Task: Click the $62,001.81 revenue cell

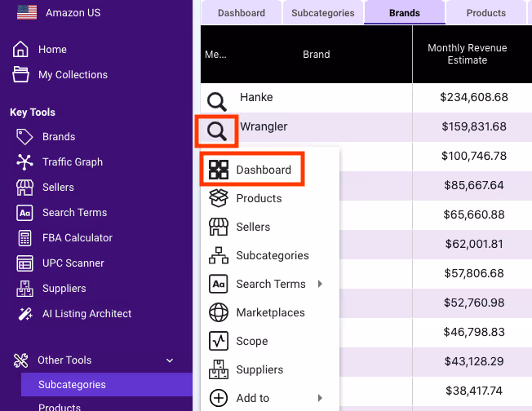Action: point(474,244)
